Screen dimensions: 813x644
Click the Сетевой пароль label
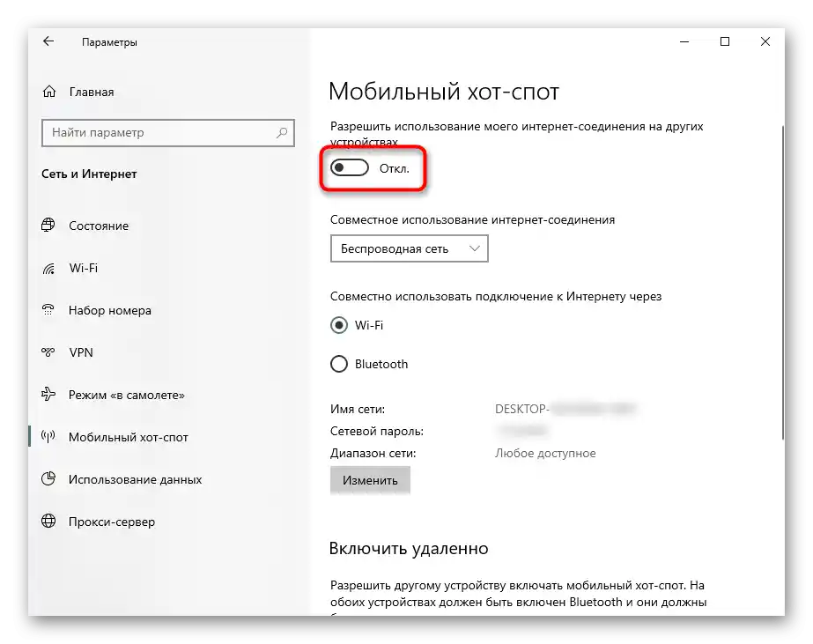(x=377, y=432)
